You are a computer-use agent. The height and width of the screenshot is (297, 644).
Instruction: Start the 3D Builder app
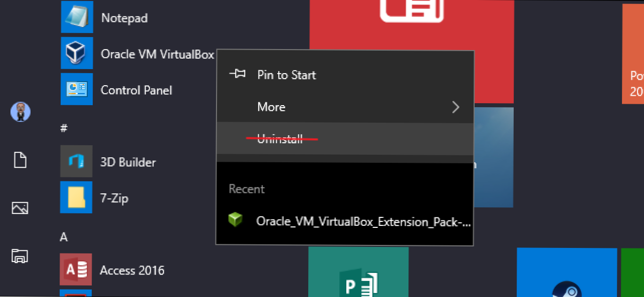click(128, 162)
